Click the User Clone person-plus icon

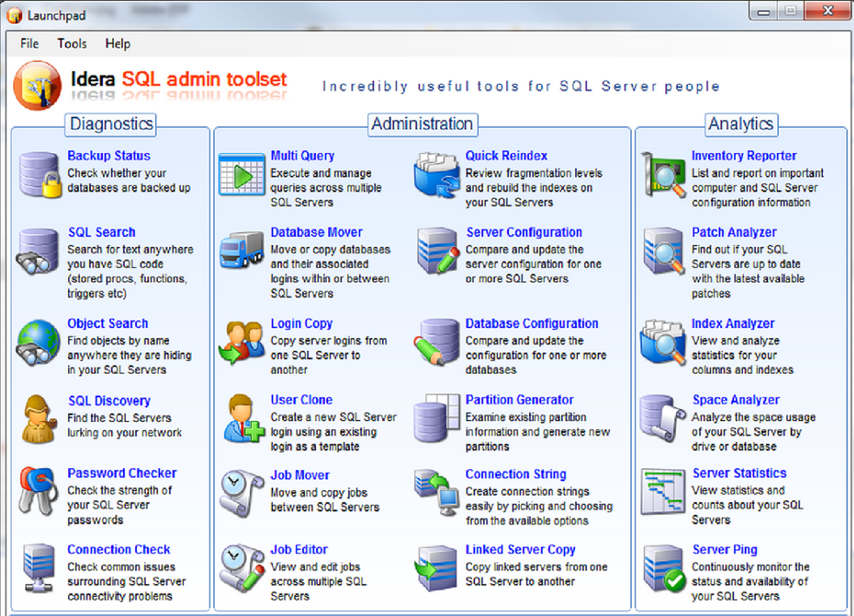pyautogui.click(x=243, y=418)
